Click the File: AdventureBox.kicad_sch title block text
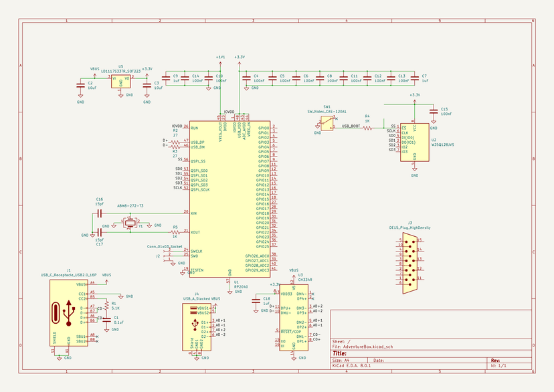Viewport: 554px width, 392px height. click(363, 347)
